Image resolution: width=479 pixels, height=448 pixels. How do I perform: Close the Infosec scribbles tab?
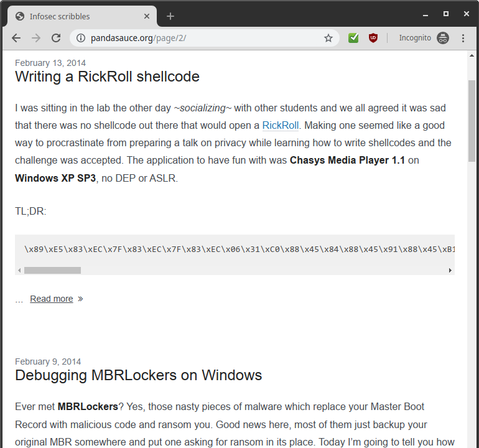point(147,16)
